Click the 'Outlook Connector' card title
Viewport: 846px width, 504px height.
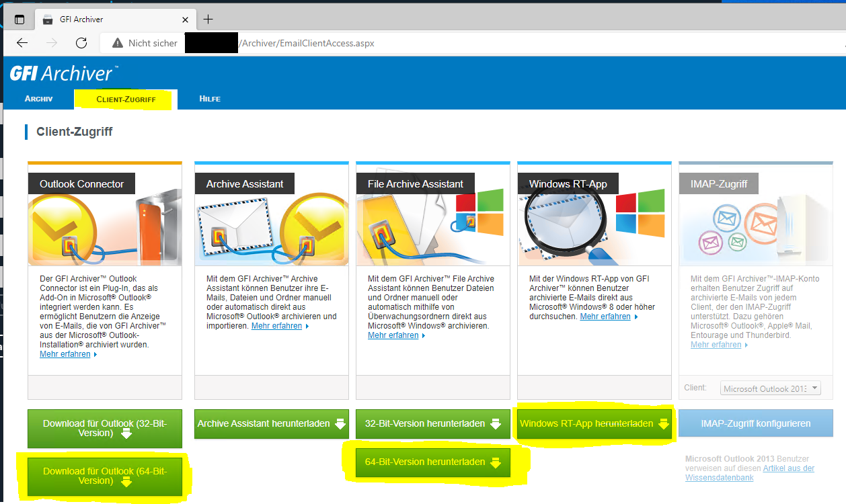tap(82, 184)
